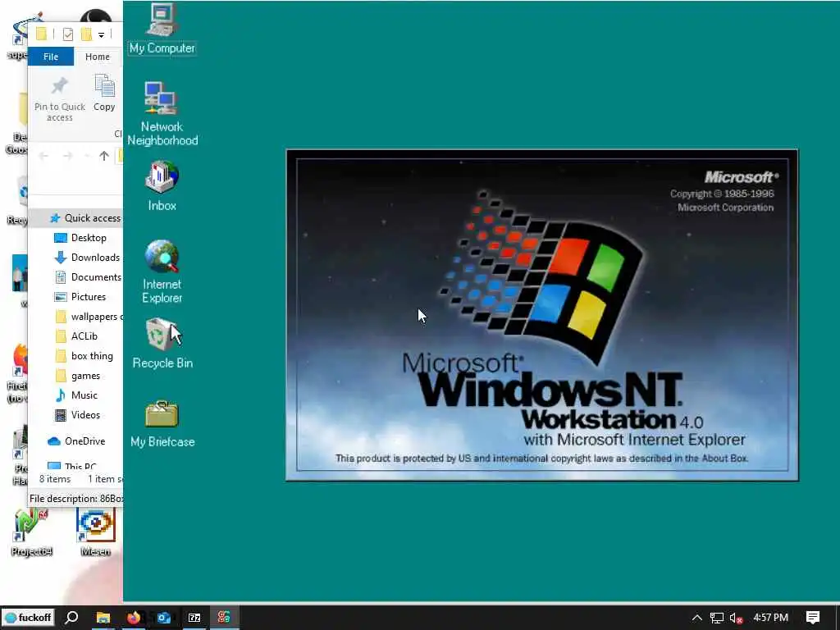Select Videos in the navigation pane

[x=78, y=415]
